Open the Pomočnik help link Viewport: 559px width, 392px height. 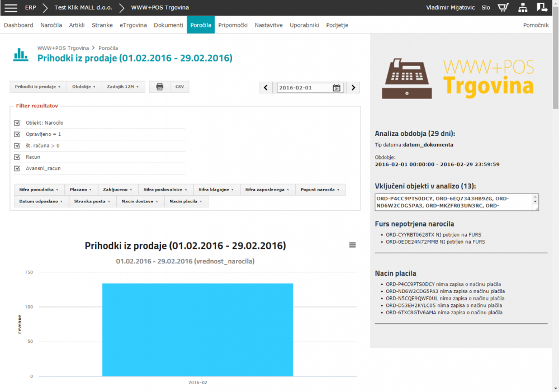(536, 25)
